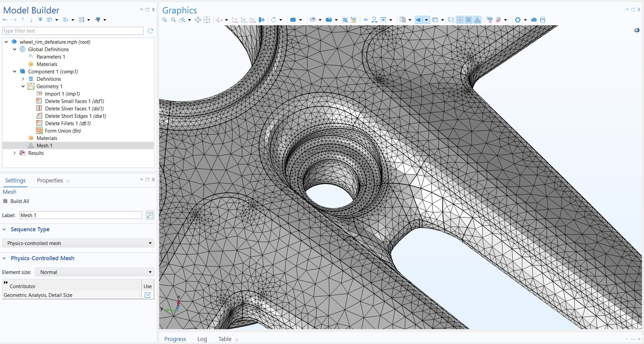The height and width of the screenshot is (344, 644).
Task: Select the Parameters 1 node
Action: [x=51, y=57]
